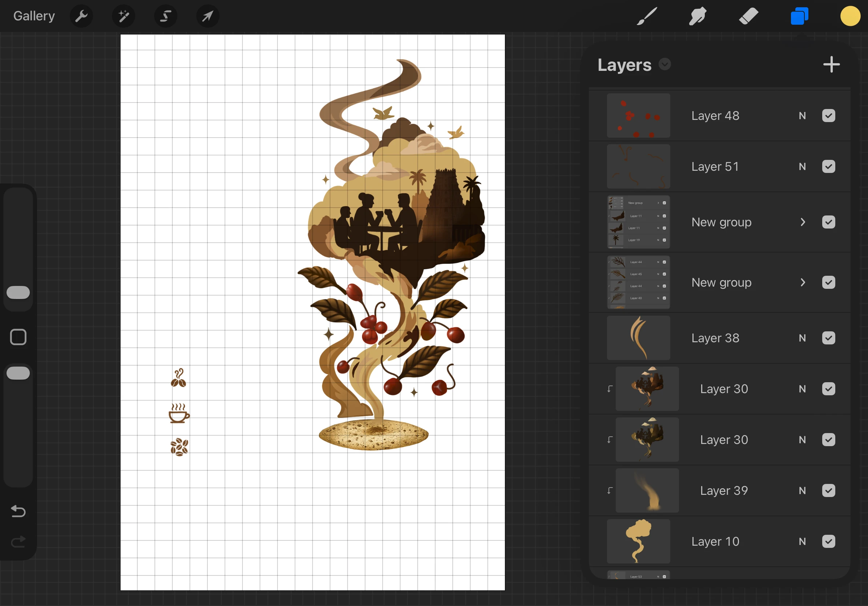Viewport: 868px width, 606px height.
Task: Open the Adjustments magic wand menu
Action: click(x=124, y=16)
